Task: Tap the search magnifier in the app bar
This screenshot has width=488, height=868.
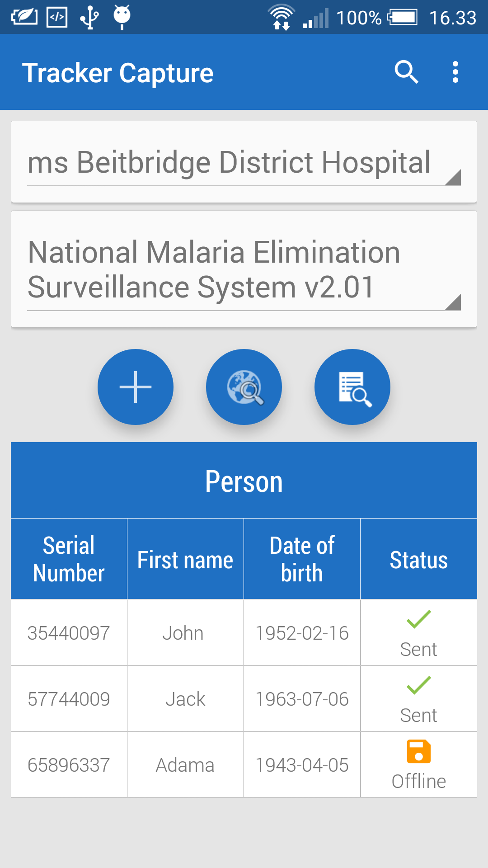Action: point(406,72)
